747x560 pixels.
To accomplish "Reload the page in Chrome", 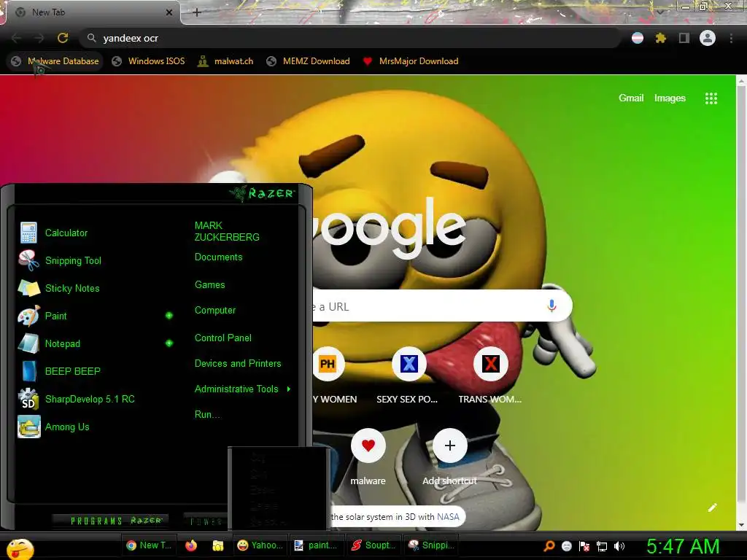I will [x=63, y=38].
